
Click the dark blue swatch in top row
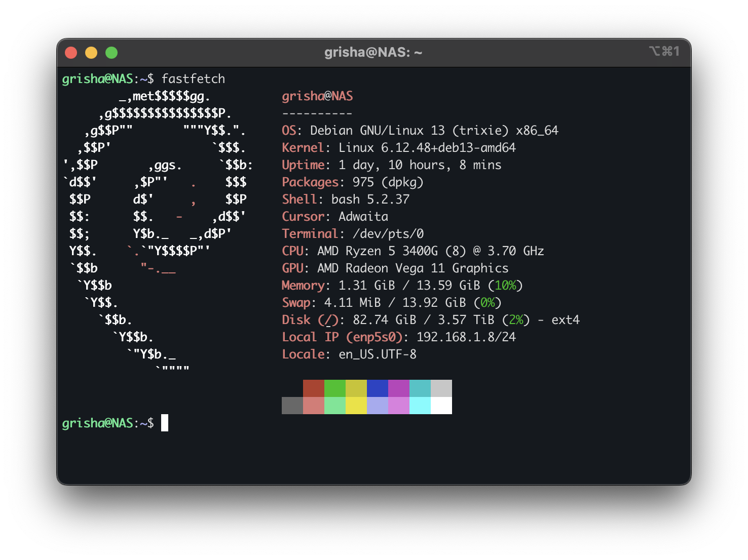378,388
